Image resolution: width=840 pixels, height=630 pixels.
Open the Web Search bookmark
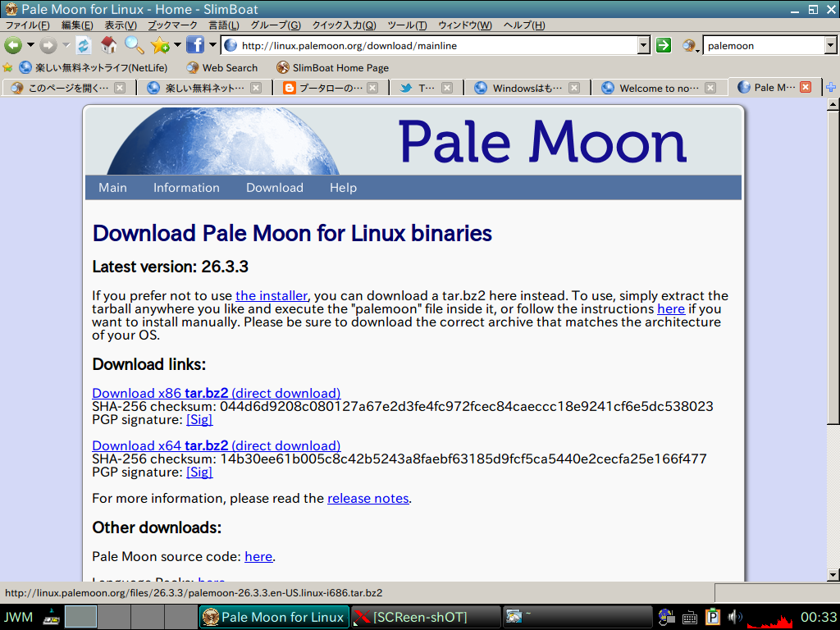click(221, 67)
